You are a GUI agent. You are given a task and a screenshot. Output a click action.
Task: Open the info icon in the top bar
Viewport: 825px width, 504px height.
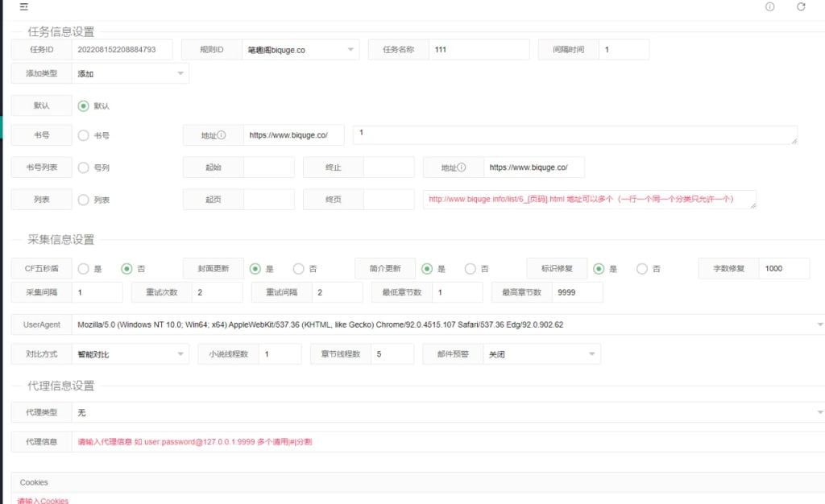pos(769,7)
